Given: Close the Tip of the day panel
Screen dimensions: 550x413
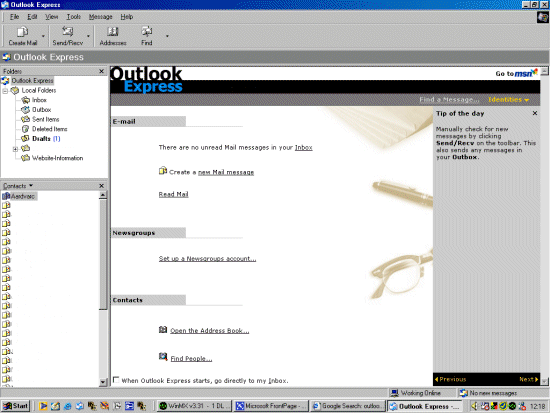Looking at the screenshot, I should coord(535,113).
